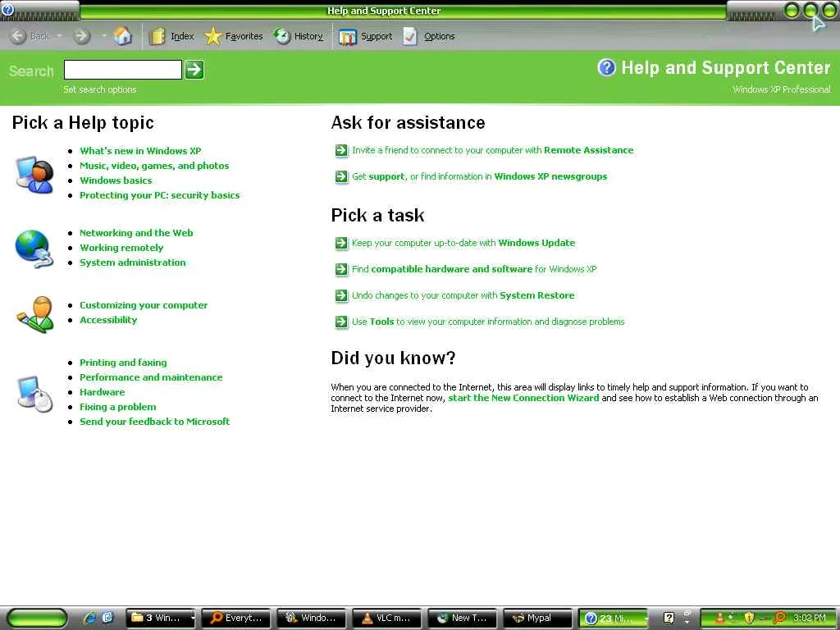Open the Windows basics topic

[116, 180]
